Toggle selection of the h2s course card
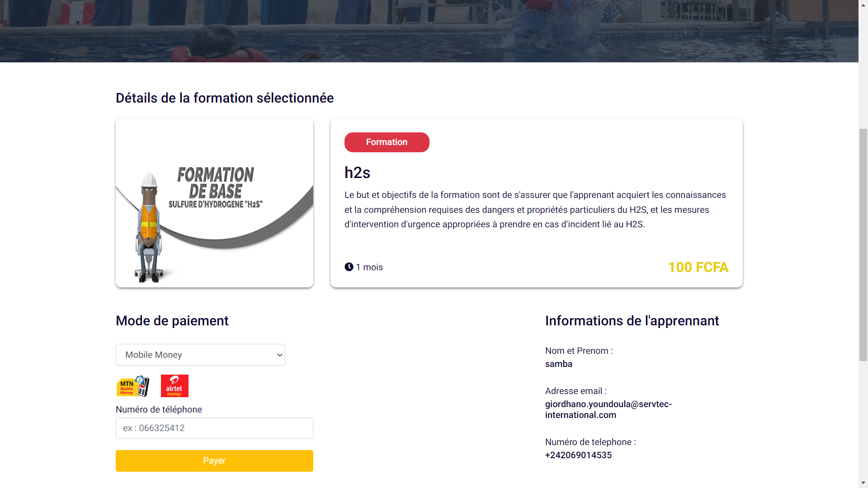This screenshot has height=488, width=868. pos(536,202)
